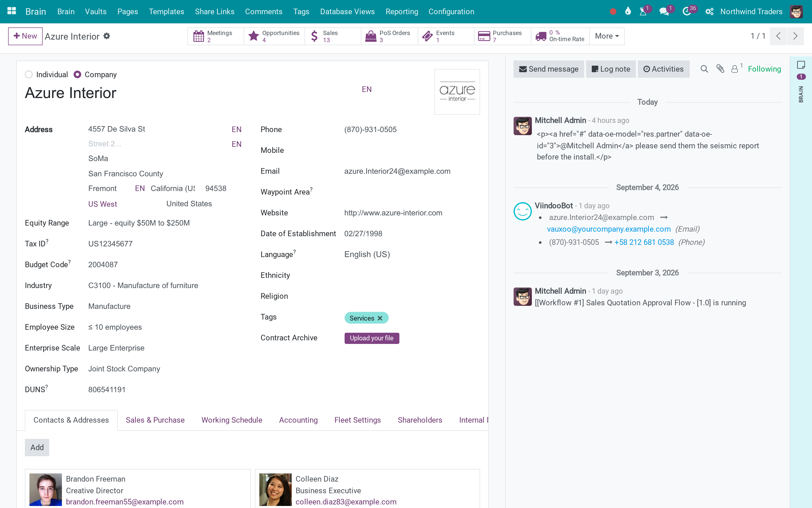The image size is (812, 508).
Task: Open the conversations messages icon
Action: [x=664, y=12]
